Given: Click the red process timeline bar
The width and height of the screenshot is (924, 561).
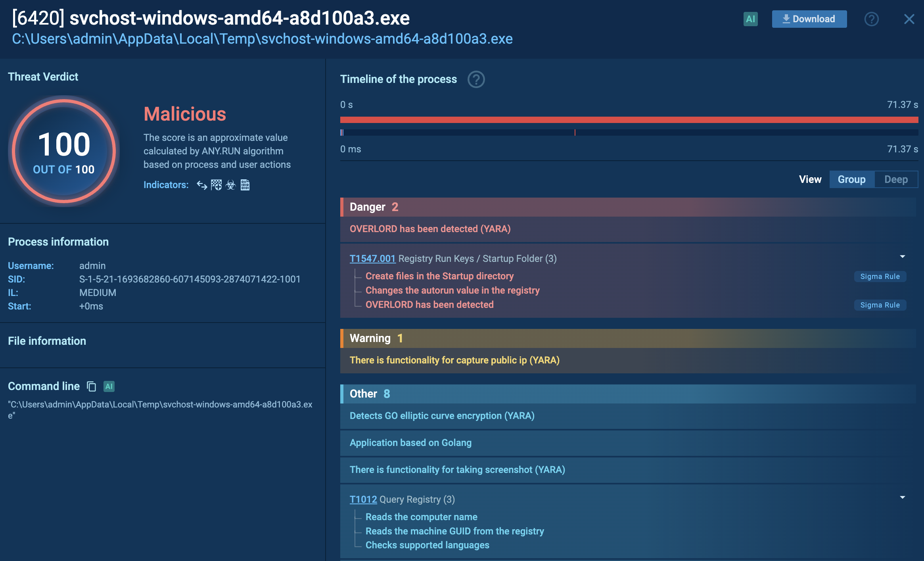Looking at the screenshot, I should coord(629,120).
